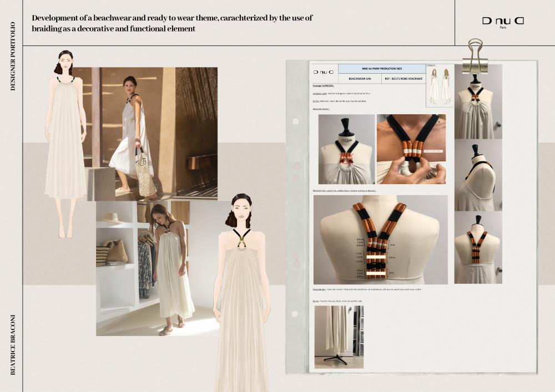Viewport: 555px width, 392px height.
Task: Open the large back braiding measurements photo
Action: pyautogui.click(x=380, y=240)
